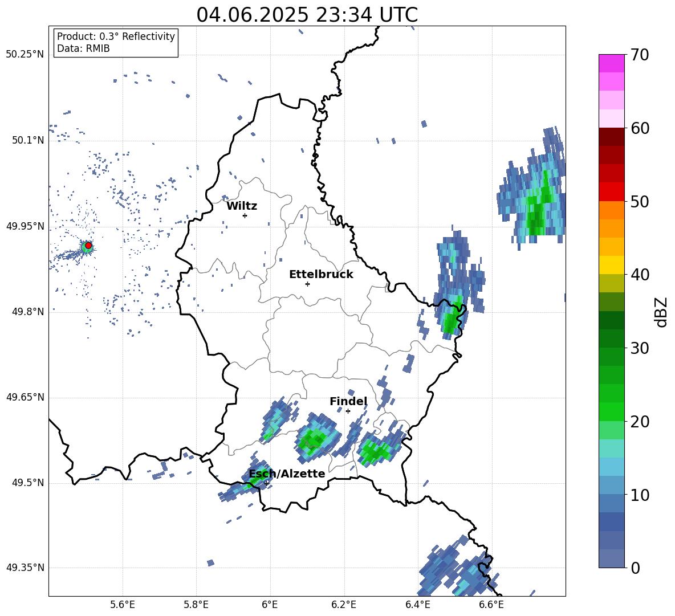The image size is (675, 616).
Task: Click the 6.2°E longitude label
Action: click(x=344, y=605)
